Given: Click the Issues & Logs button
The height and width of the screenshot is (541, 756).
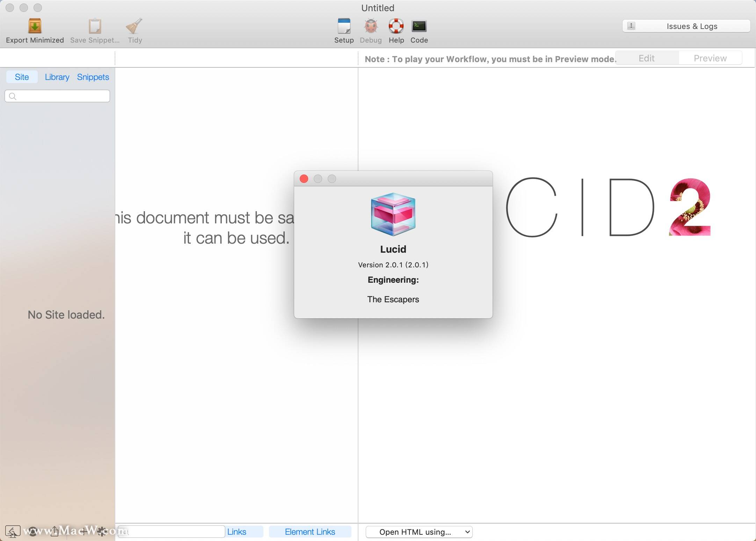Looking at the screenshot, I should click(x=686, y=26).
